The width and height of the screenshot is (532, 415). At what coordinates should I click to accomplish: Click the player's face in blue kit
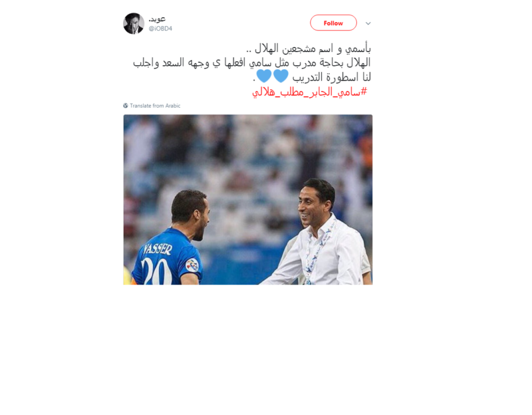[x=201, y=219]
